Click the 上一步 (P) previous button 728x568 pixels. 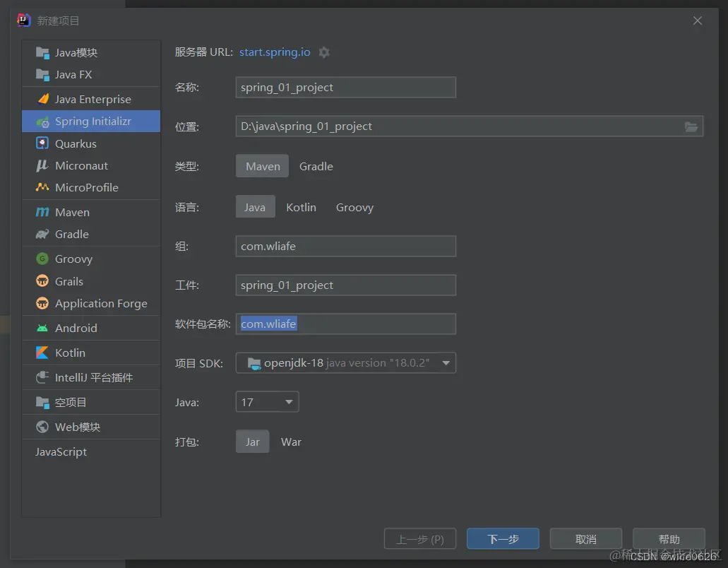click(x=420, y=539)
